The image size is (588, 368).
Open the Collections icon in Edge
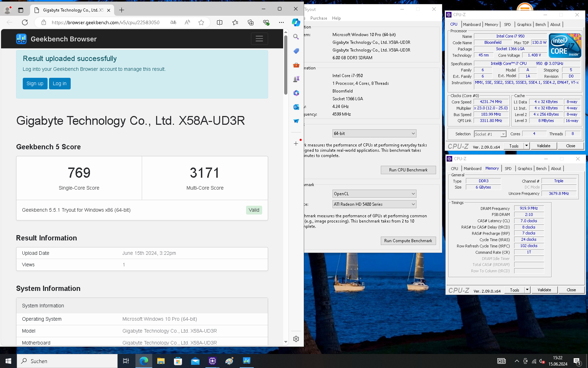click(x=251, y=22)
